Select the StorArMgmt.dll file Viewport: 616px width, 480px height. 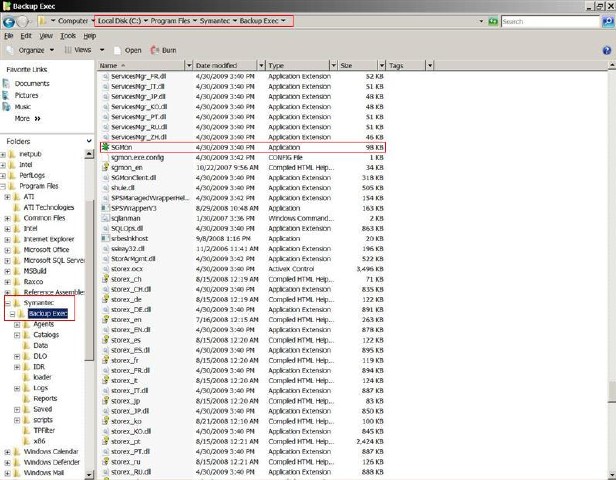pyautogui.click(x=133, y=259)
